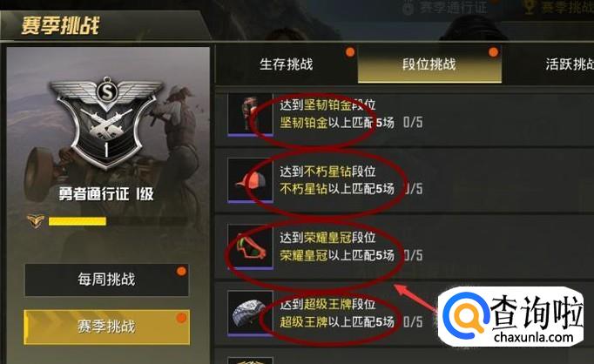Screen dimensions: 594x364
Task: Open the 达到荣耀皇冠段位 challenge row
Action: click(403, 247)
